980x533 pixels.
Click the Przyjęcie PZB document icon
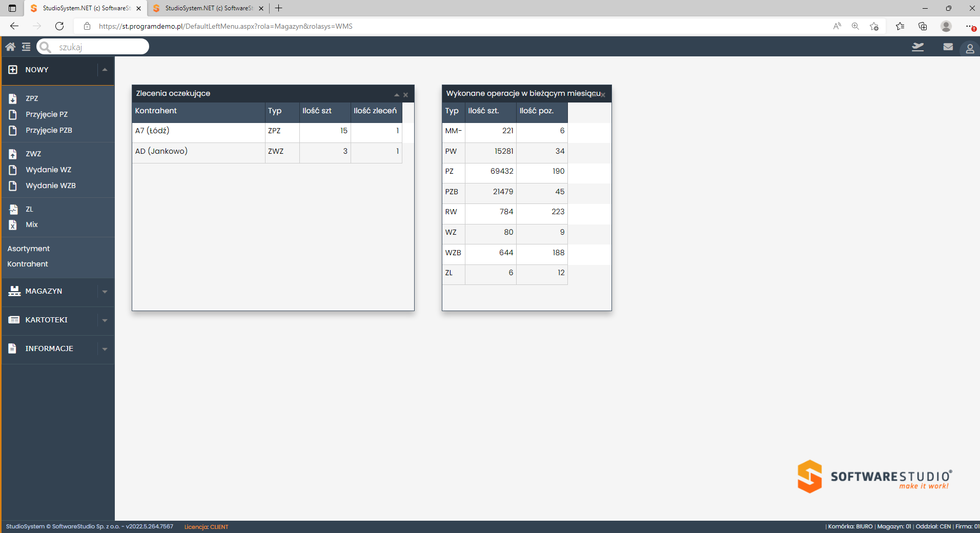(13, 130)
